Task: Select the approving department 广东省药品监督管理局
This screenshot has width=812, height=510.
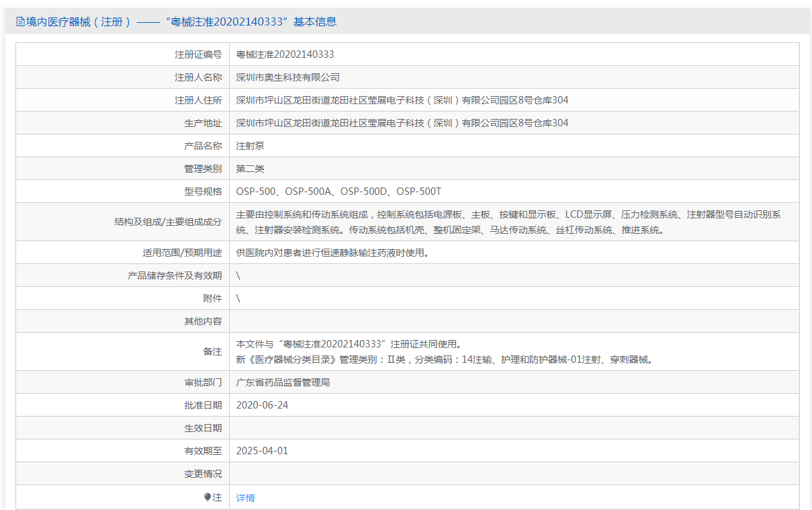Action: tap(283, 382)
